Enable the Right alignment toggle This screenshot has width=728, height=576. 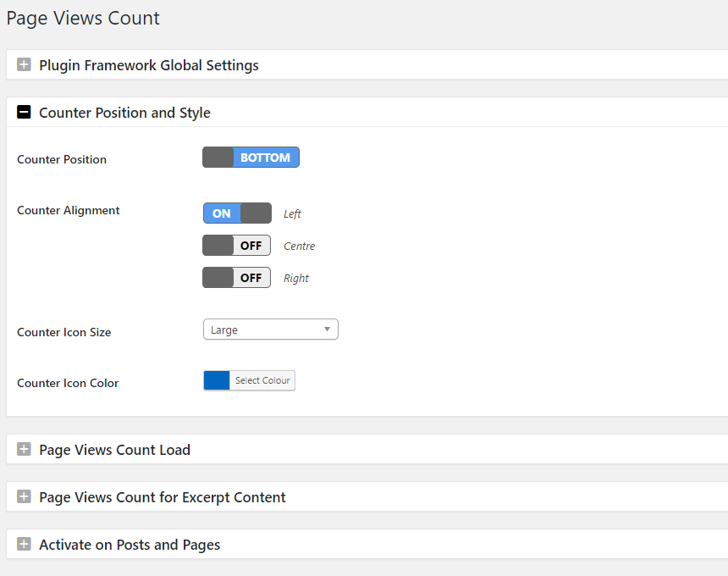[x=236, y=278]
